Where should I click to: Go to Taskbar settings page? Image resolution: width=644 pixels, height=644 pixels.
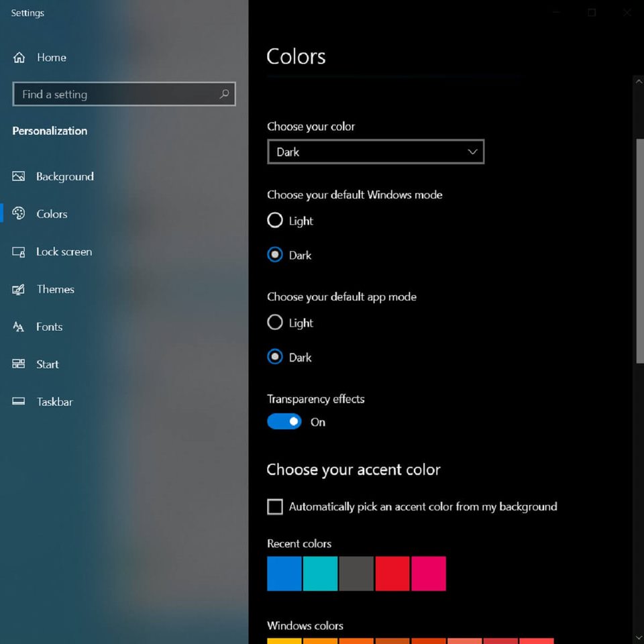point(54,402)
